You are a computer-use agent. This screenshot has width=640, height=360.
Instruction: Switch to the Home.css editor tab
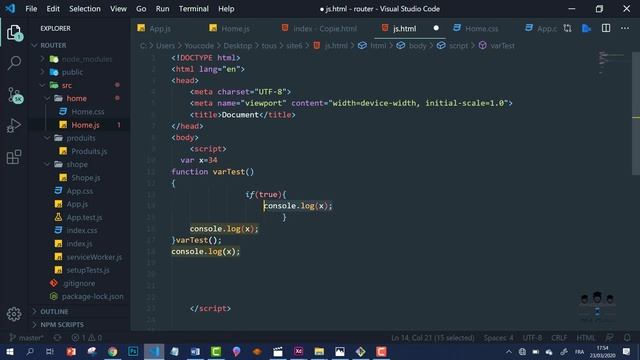(481, 28)
